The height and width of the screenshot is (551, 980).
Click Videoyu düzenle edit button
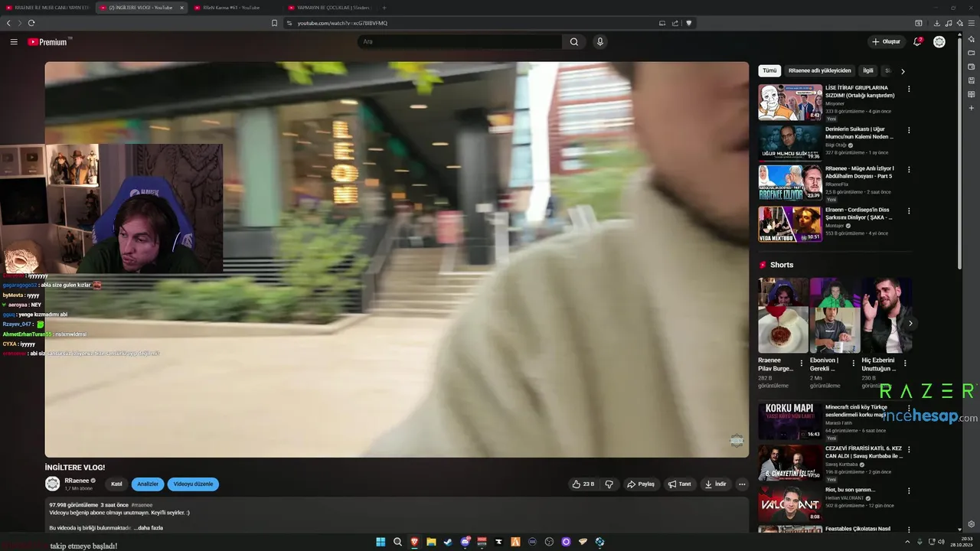pyautogui.click(x=193, y=484)
